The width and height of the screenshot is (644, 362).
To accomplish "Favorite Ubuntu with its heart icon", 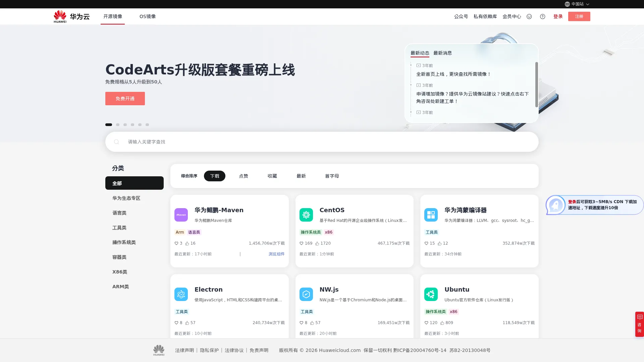I will pyautogui.click(x=426, y=323).
